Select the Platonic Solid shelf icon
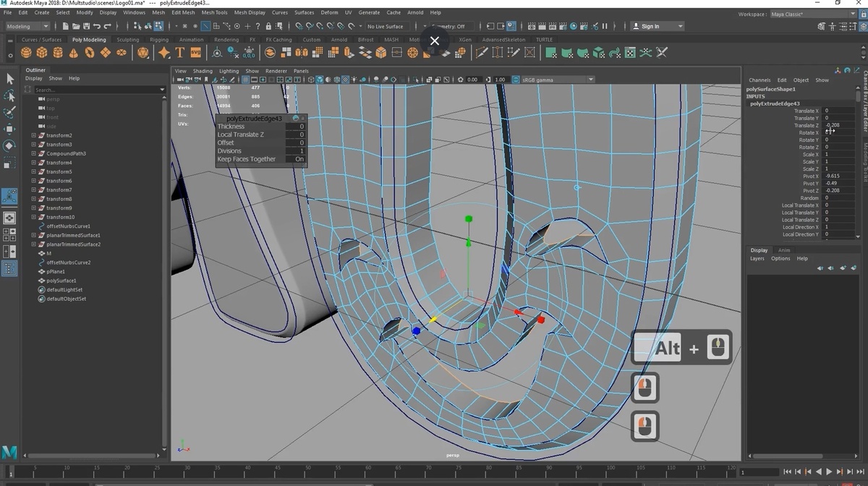The width and height of the screenshot is (868, 486). coord(143,52)
